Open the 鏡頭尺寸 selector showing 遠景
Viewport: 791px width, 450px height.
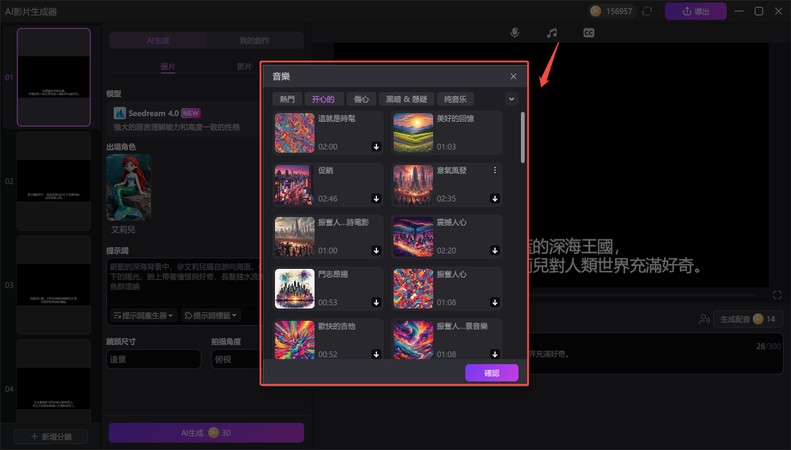[x=154, y=359]
